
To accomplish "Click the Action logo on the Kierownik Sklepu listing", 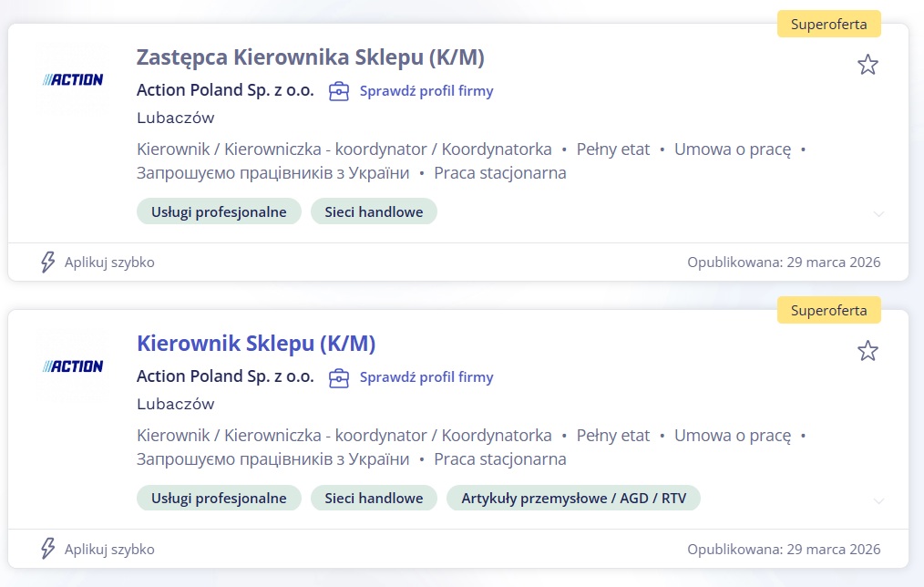I will pos(73,366).
